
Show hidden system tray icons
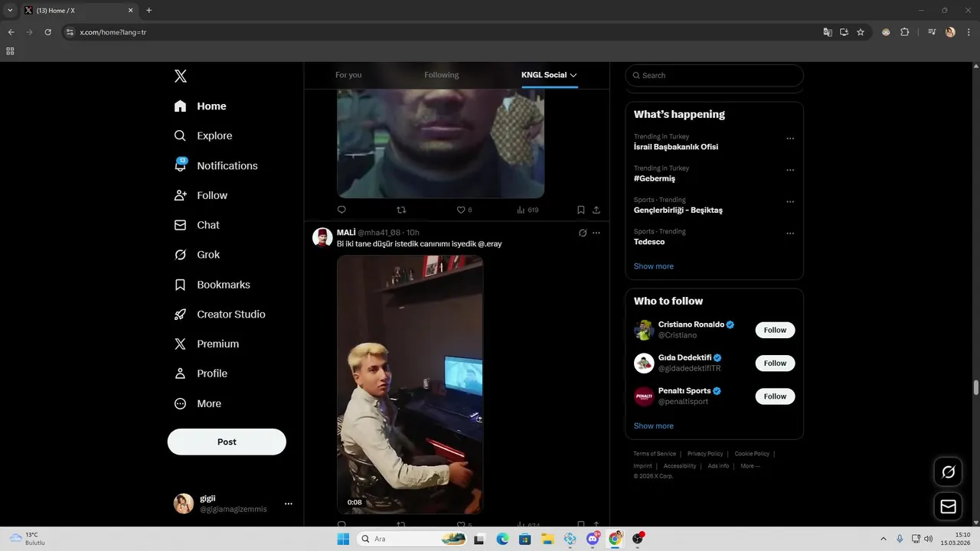pos(884,539)
